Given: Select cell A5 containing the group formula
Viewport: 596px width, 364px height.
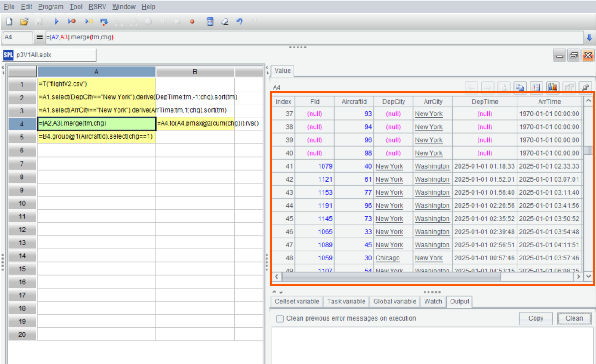Looking at the screenshot, I should pos(96,137).
